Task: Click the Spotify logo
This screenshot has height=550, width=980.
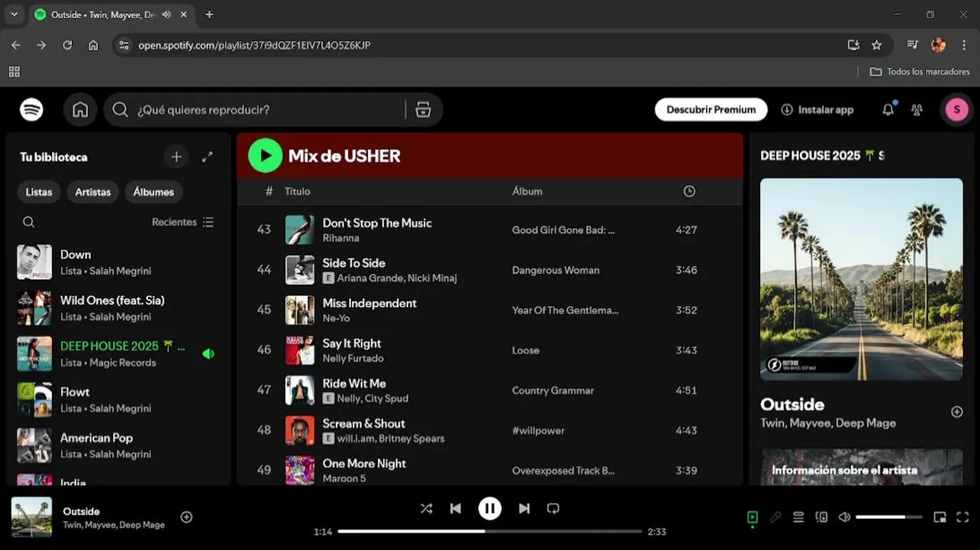Action: [x=31, y=110]
